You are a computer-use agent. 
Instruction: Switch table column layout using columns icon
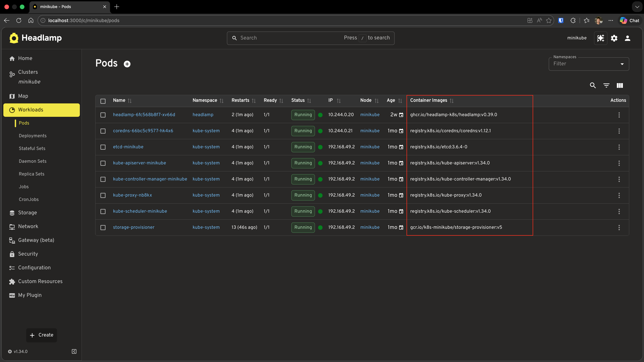coord(620,85)
